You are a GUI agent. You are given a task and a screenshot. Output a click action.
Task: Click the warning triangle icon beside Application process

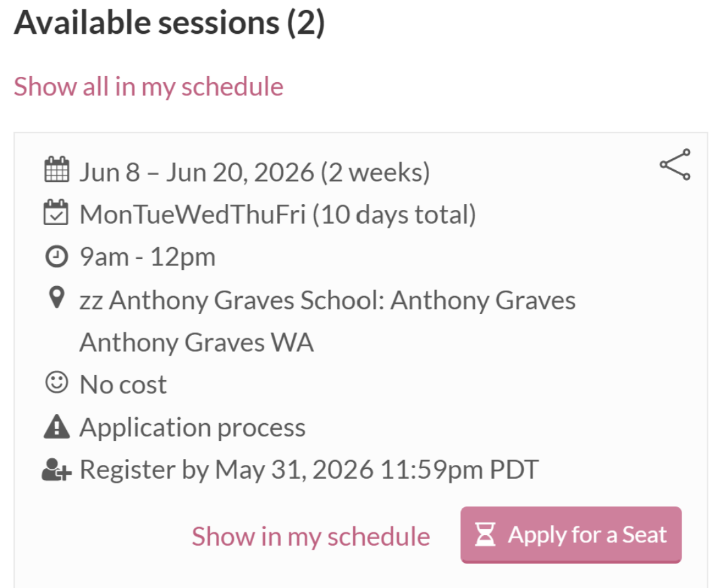point(56,426)
